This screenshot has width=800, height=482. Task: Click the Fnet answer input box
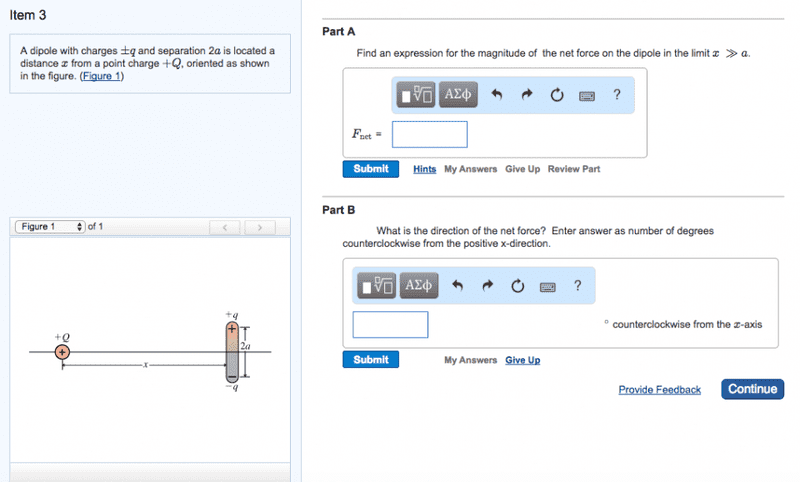[x=429, y=134]
